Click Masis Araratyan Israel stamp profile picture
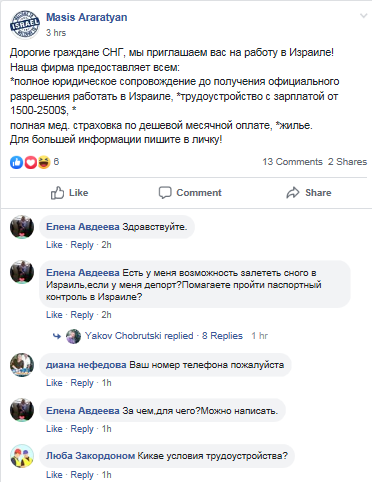Viewport: 372px width, 482px height. tap(25, 25)
